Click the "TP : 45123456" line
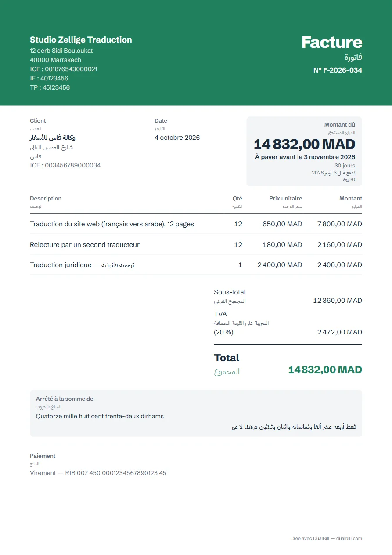392x555 pixels. pos(50,87)
